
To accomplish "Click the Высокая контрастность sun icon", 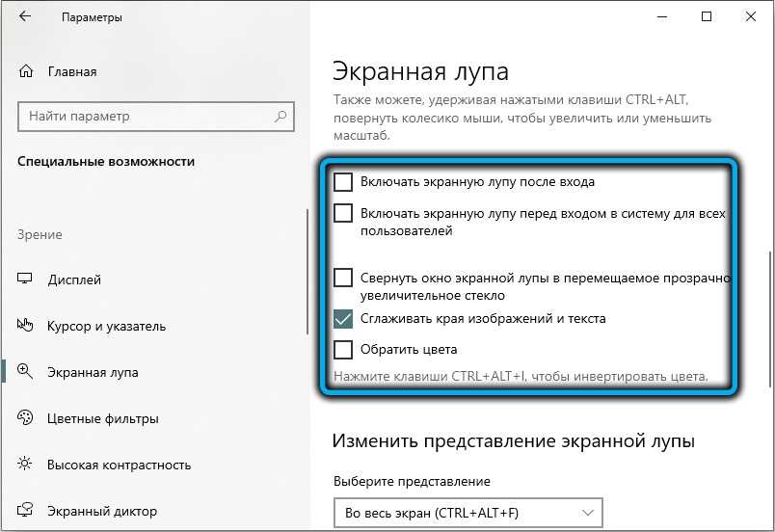I will pyautogui.click(x=26, y=465).
